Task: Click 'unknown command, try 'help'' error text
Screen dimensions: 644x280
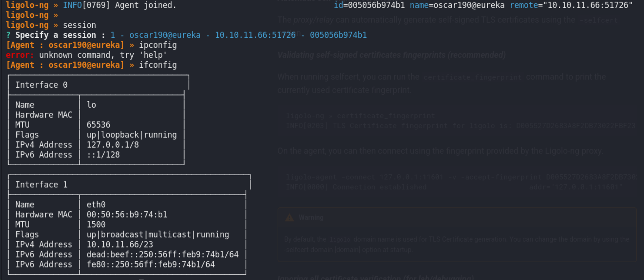Action: pos(103,55)
